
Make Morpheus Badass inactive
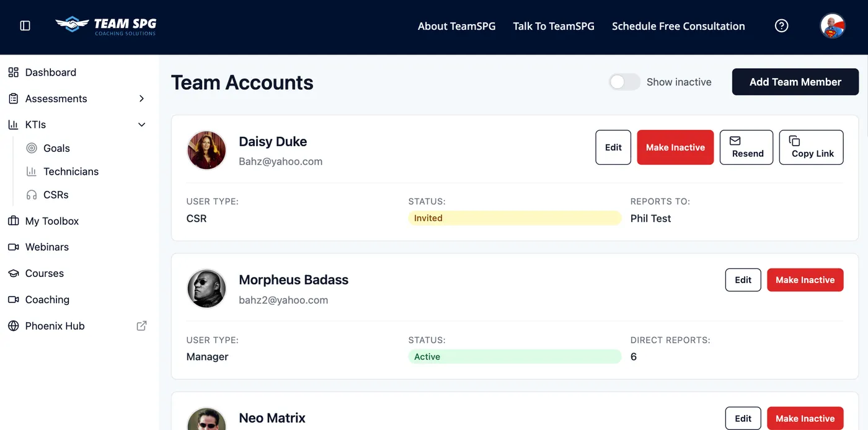[x=805, y=280]
